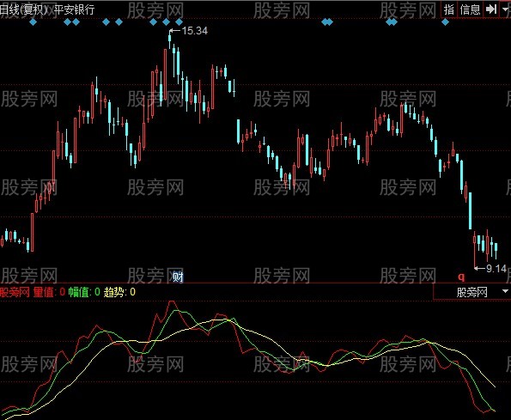
Task: Click the 财 finance marker icon
Action: 178,277
